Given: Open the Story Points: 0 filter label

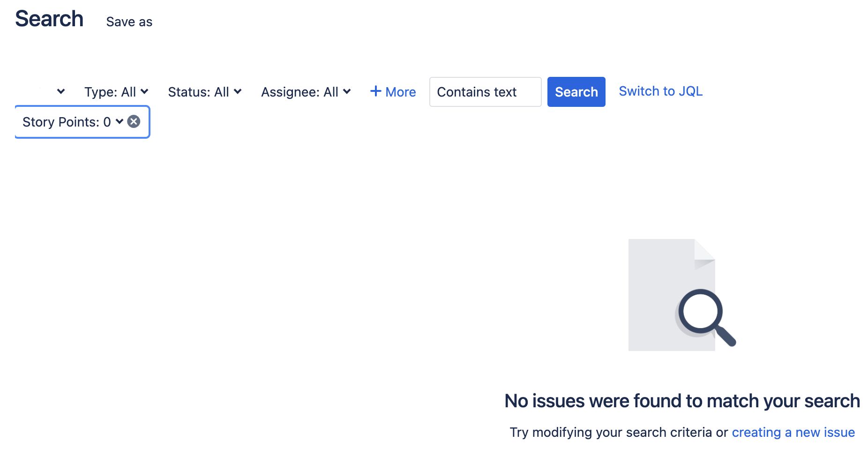Looking at the screenshot, I should click(67, 122).
